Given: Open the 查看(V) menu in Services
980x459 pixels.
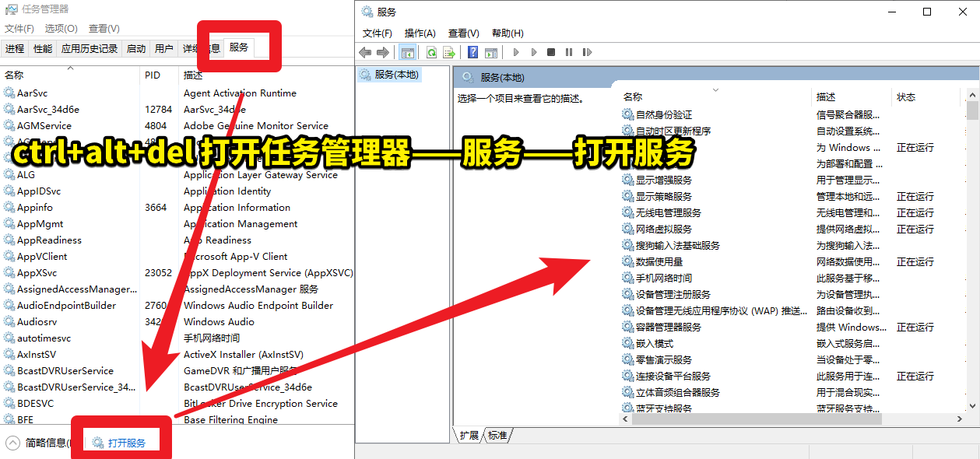Looking at the screenshot, I should pos(462,32).
